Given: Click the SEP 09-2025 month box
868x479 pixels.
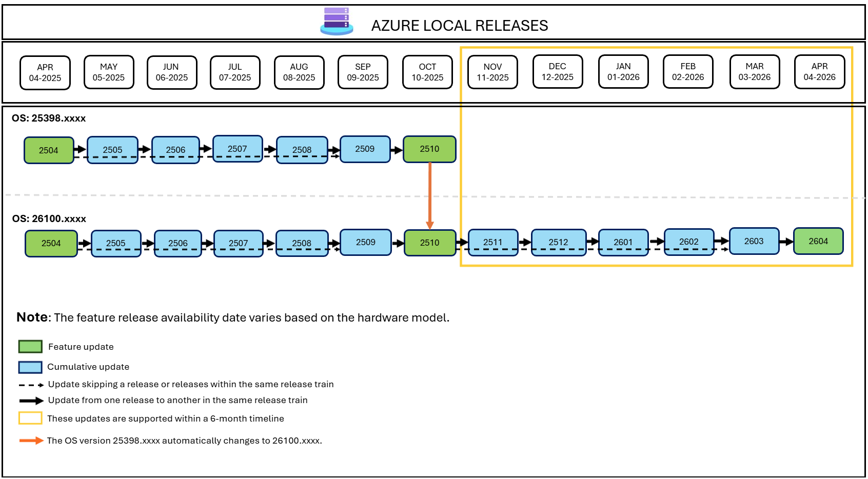Looking at the screenshot, I should [363, 72].
